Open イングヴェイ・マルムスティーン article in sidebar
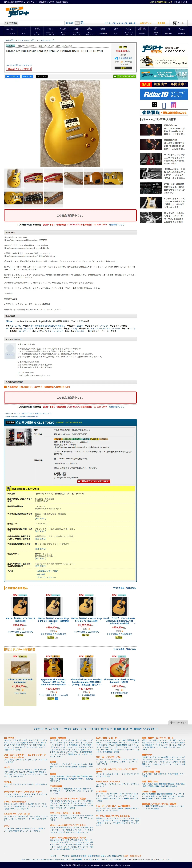192x868 pixels. pyautogui.click(x=174, y=203)
